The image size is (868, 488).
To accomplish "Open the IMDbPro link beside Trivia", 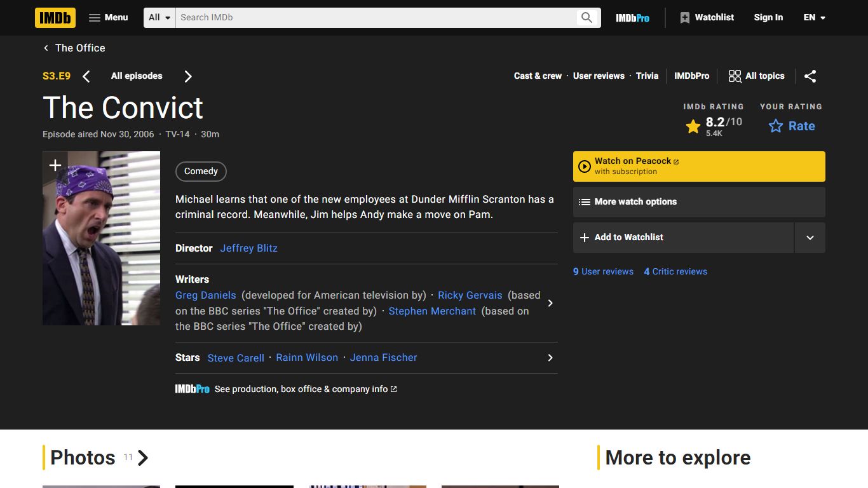I will click(691, 76).
